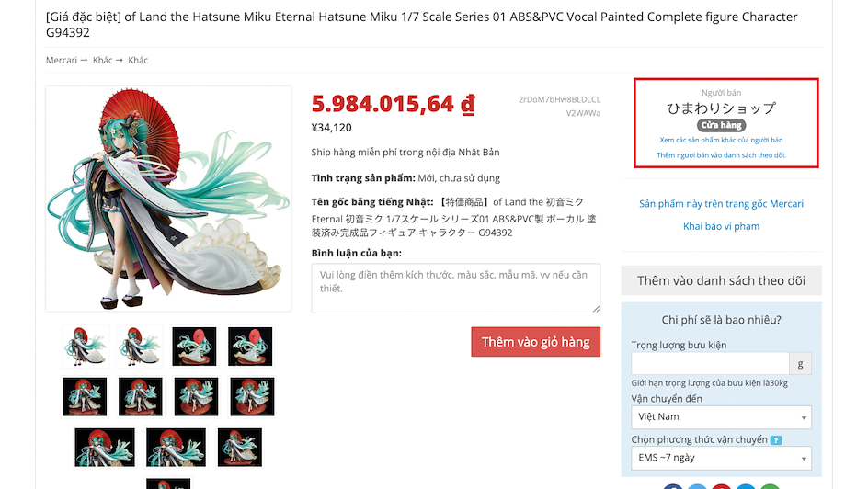Click Thêm vào danh sách theo dõi button
Screen dimensions: 868x489
(721, 280)
